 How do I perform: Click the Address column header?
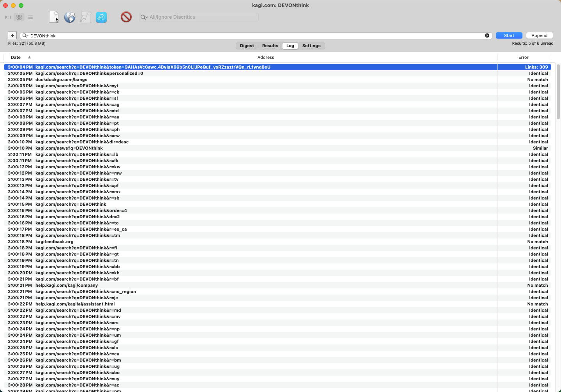[266, 57]
